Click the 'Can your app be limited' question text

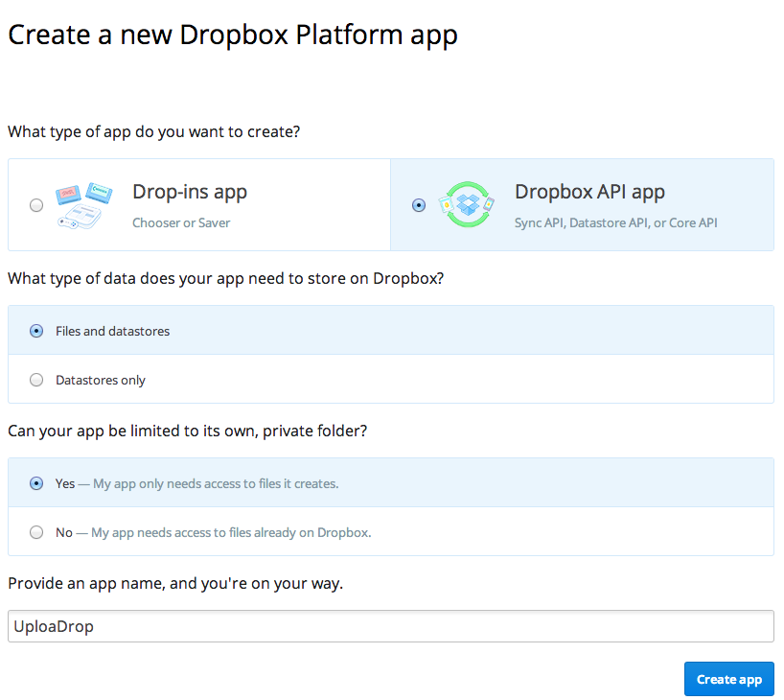point(188,431)
